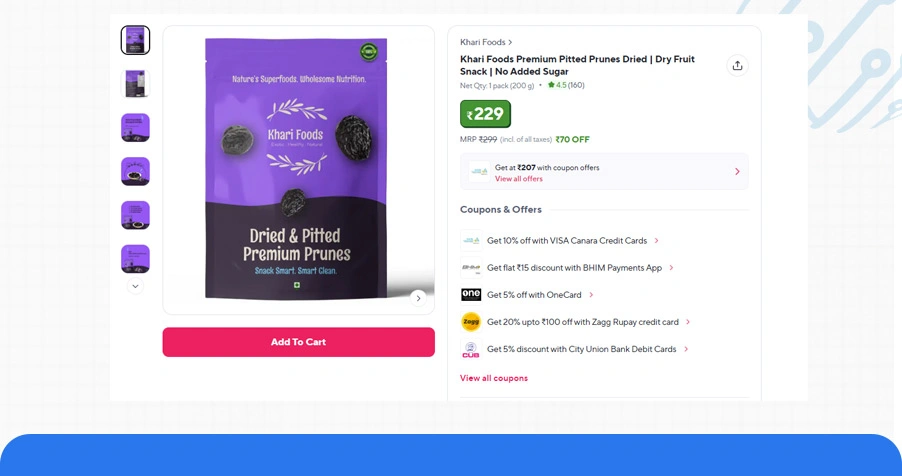
Task: Click the coupon logo in Get at ₹207 banner
Action: tap(479, 172)
